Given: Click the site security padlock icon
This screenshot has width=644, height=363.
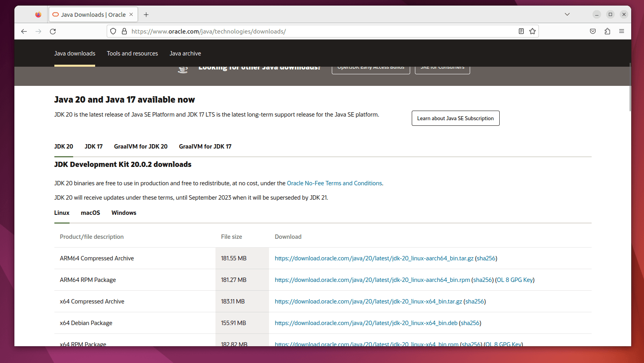Looking at the screenshot, I should pos(124,31).
